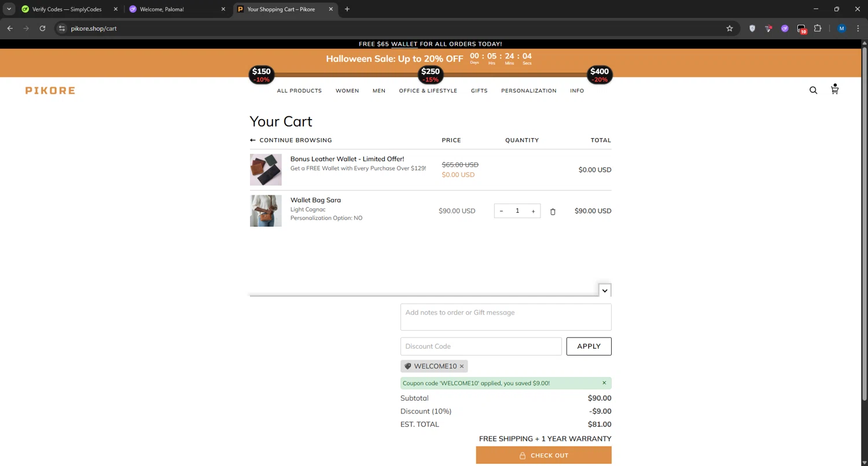Bookmark this page with star icon
Image resolution: width=868 pixels, height=466 pixels.
(730, 28)
